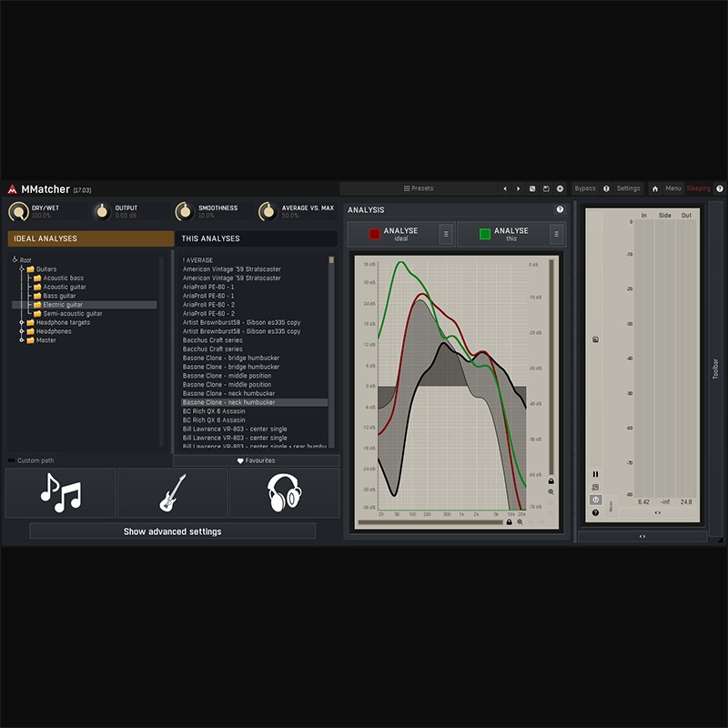
Task: Click the small icon on meter left edge
Action: coord(595,339)
